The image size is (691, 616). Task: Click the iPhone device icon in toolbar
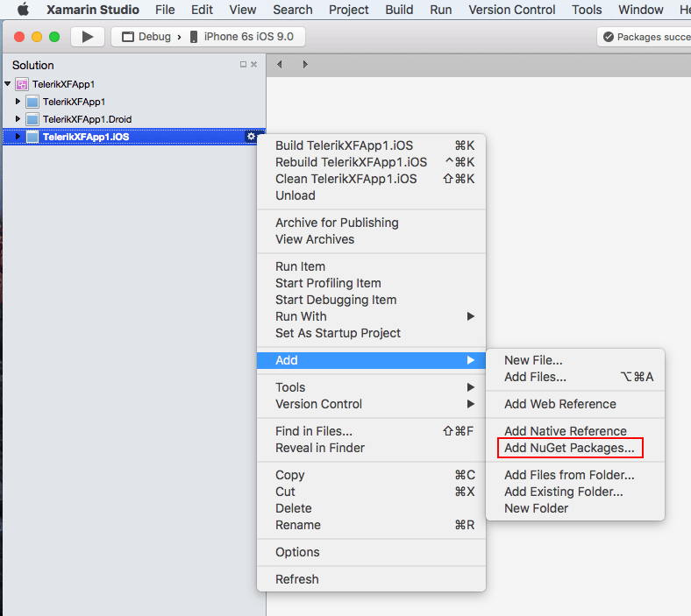click(194, 37)
